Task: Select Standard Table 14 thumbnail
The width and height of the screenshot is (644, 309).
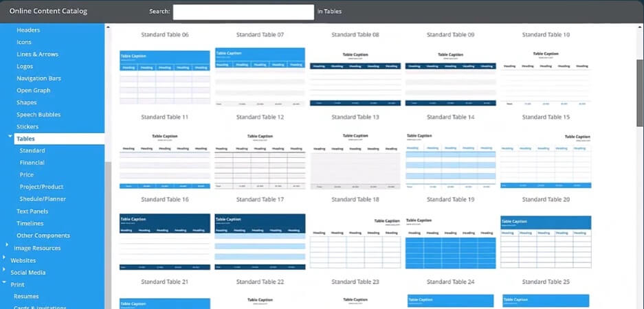Action: click(x=451, y=161)
